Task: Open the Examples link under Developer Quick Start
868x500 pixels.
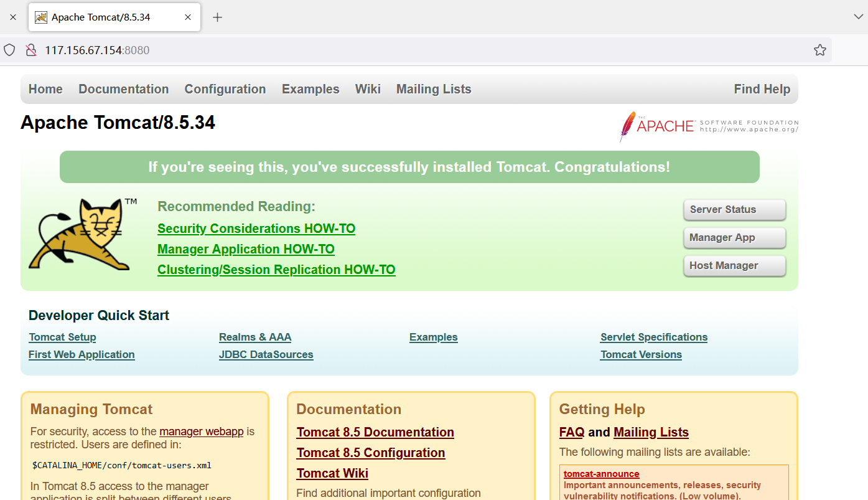Action: click(x=434, y=337)
